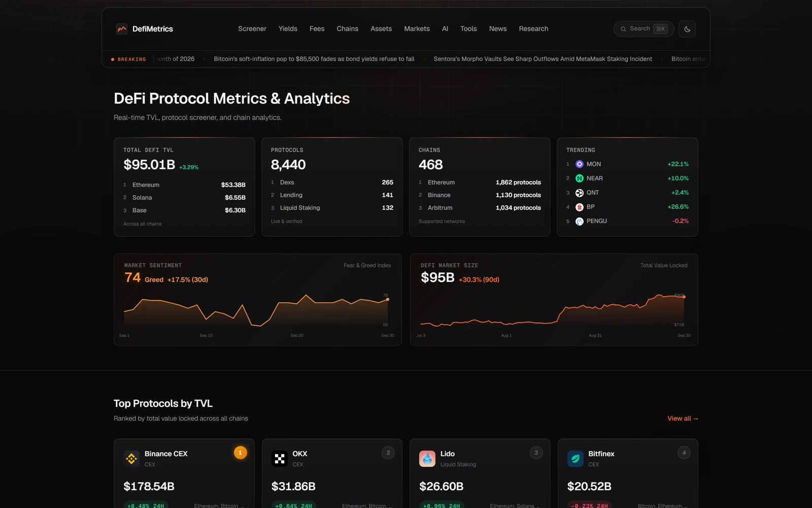This screenshot has height=508, width=812.
Task: Click the +3.29% TVL change
Action: tap(189, 167)
